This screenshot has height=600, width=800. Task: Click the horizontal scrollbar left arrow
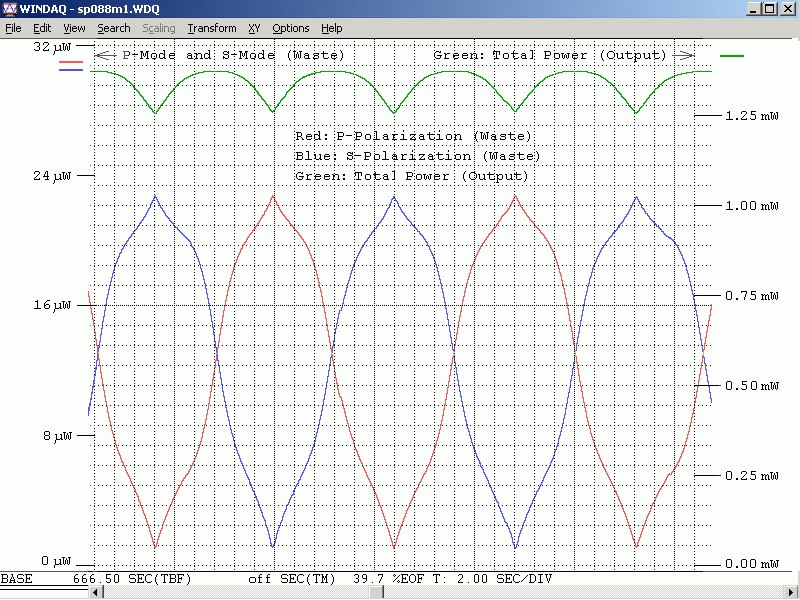click(97, 592)
